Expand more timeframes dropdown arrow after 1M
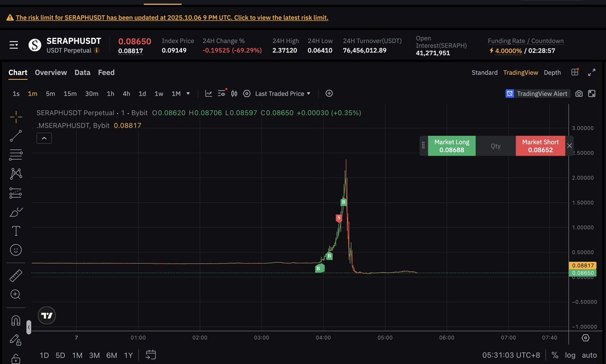 tap(188, 93)
